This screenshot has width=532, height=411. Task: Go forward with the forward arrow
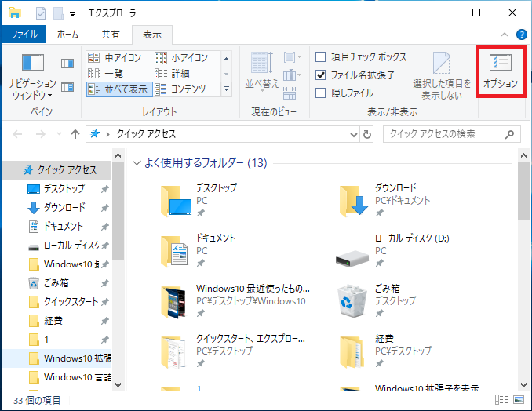coord(40,134)
